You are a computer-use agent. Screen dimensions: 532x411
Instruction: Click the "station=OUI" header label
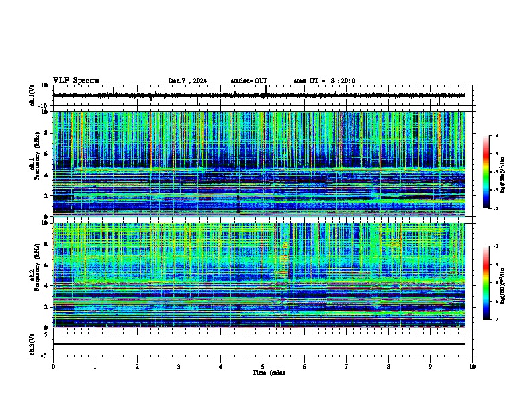pos(249,81)
